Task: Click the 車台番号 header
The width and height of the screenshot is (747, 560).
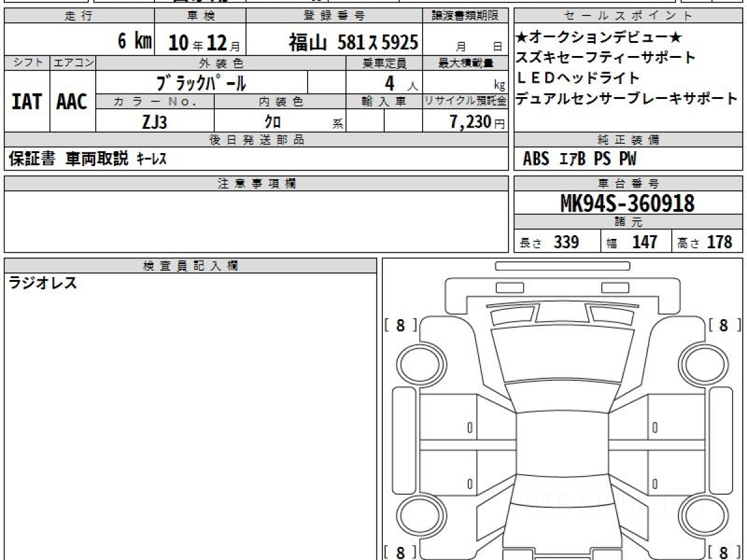Action: (629, 184)
